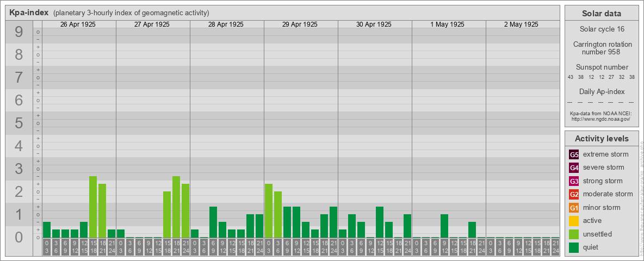
Task: Select the 28 Apr 1925 date header
Action: pos(226,24)
